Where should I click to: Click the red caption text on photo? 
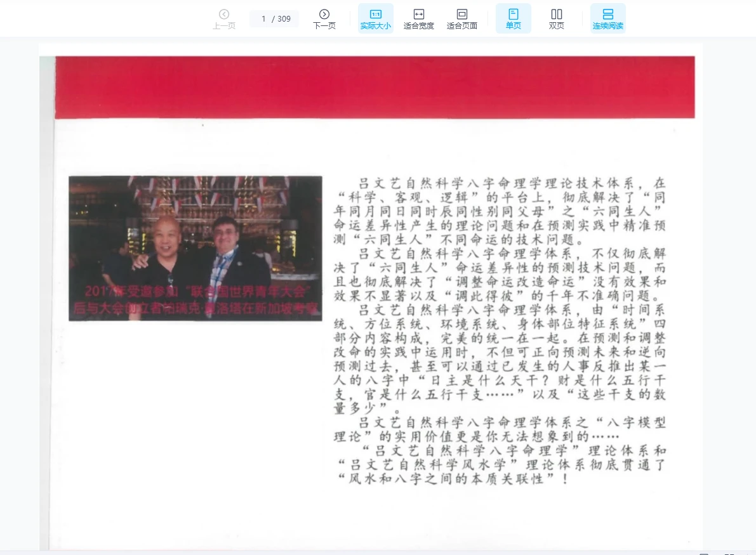click(x=196, y=299)
